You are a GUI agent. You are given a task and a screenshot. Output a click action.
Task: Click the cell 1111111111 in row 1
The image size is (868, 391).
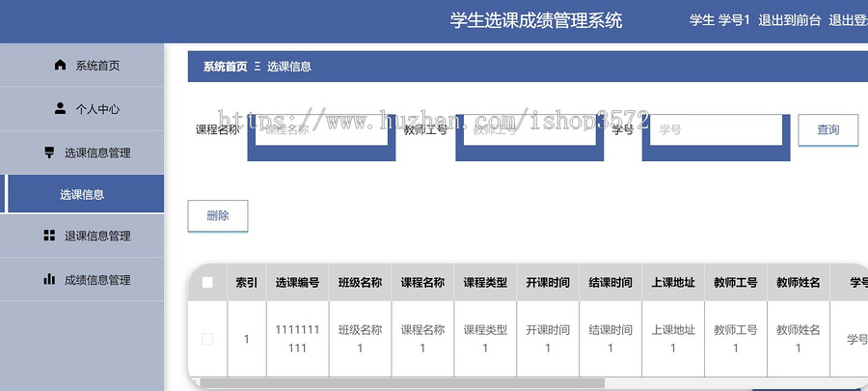coord(298,339)
